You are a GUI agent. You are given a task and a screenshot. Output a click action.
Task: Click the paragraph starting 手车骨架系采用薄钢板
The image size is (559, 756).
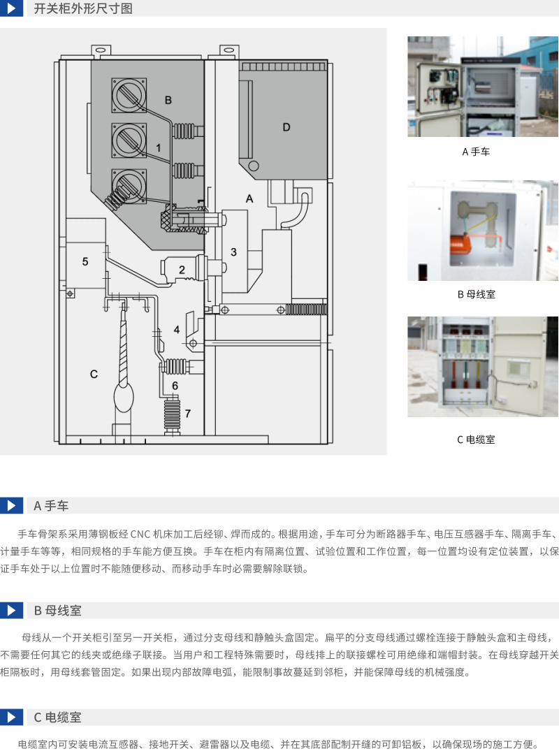tap(279, 551)
